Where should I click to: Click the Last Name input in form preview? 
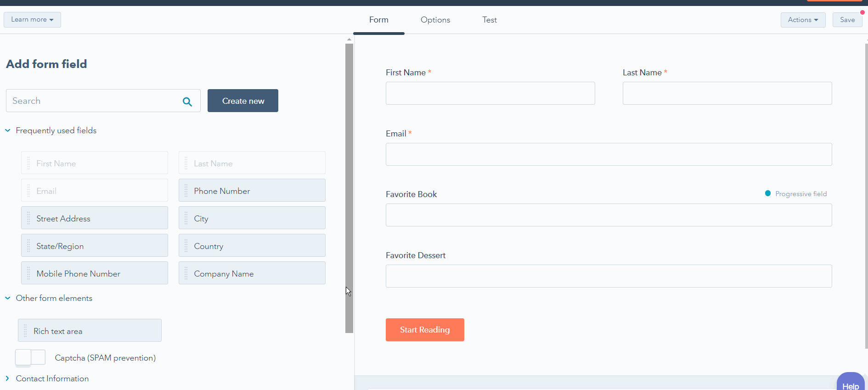727,93
